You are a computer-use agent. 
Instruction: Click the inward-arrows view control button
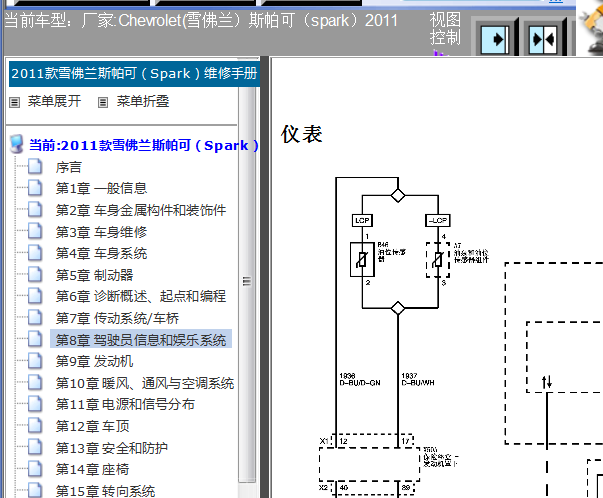[x=543, y=39]
